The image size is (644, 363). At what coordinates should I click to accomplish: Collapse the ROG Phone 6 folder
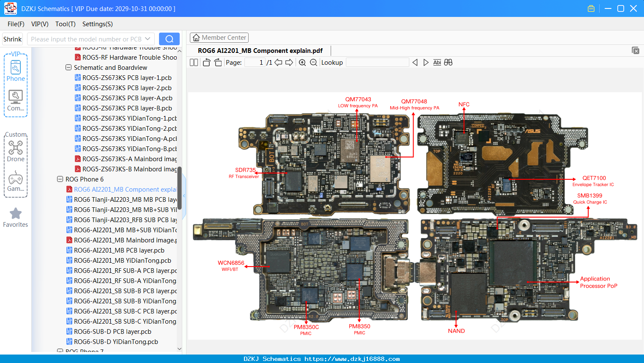click(60, 179)
